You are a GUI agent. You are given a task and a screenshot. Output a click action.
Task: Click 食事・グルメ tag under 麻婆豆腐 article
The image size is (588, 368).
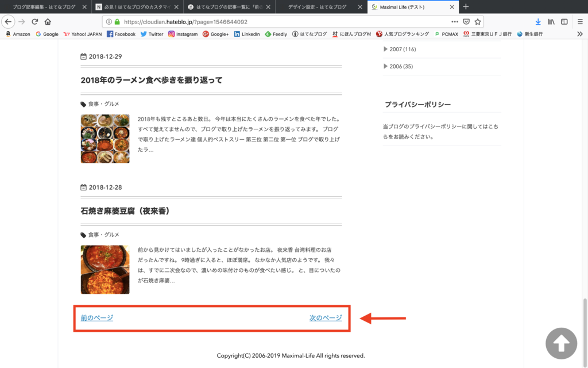pyautogui.click(x=103, y=235)
